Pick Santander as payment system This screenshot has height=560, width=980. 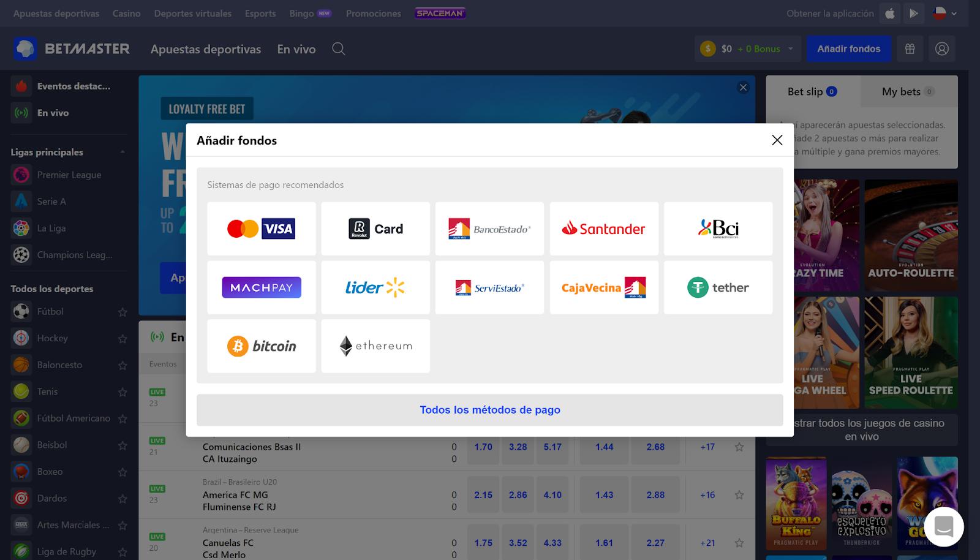click(x=604, y=229)
